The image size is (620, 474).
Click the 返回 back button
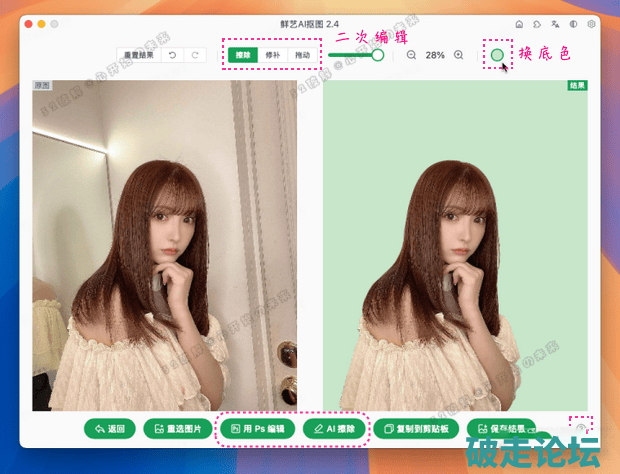click(x=110, y=429)
